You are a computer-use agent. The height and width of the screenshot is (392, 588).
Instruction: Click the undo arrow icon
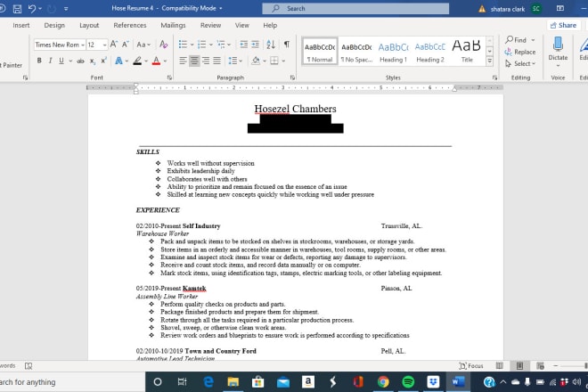coord(32,8)
